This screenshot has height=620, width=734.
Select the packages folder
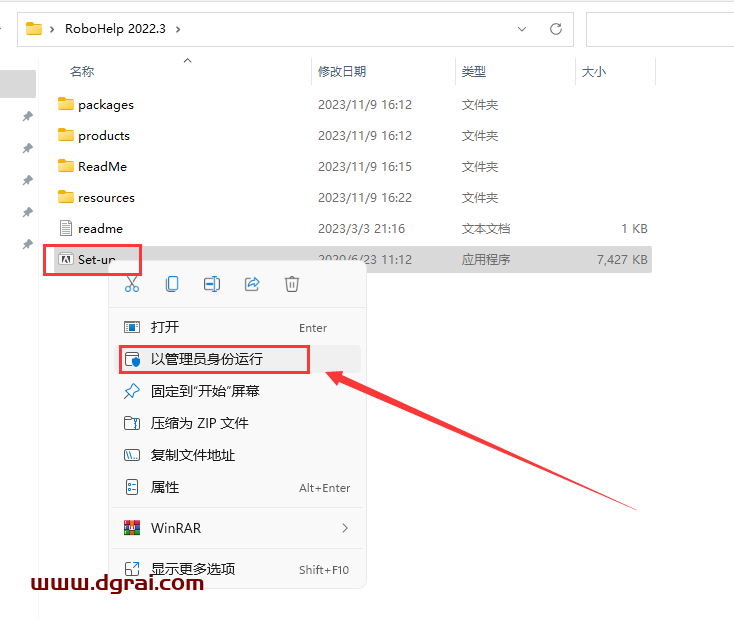tap(106, 104)
